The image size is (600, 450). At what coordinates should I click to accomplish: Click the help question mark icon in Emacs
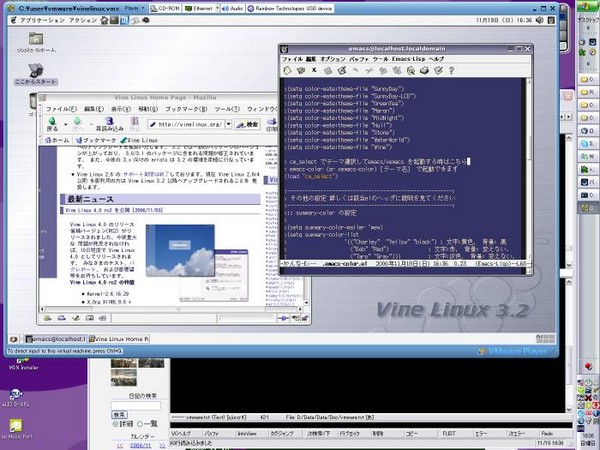(x=452, y=70)
